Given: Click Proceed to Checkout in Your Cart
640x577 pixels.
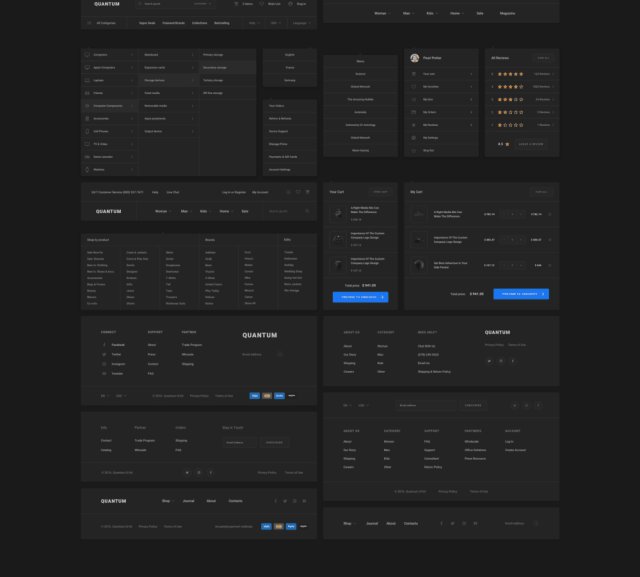Looking at the screenshot, I should coord(360,297).
